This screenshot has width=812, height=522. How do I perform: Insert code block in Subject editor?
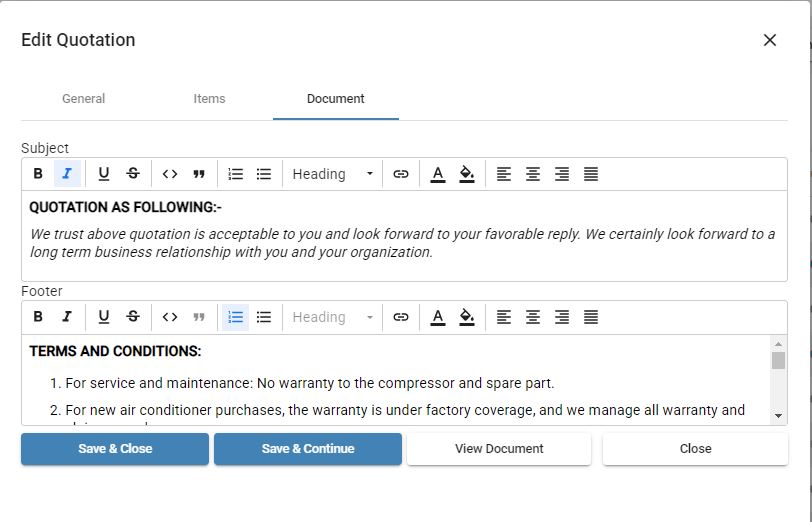[170, 174]
